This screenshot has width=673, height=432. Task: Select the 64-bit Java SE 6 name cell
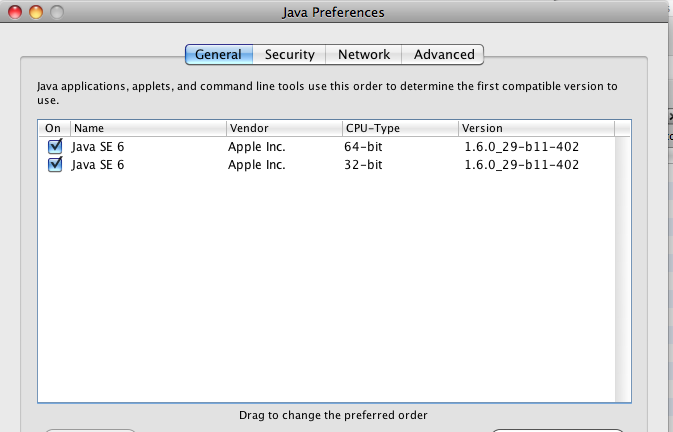[x=98, y=147]
